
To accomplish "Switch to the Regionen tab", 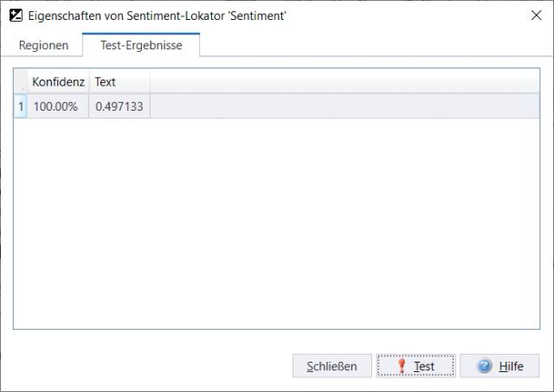I will pos(43,45).
